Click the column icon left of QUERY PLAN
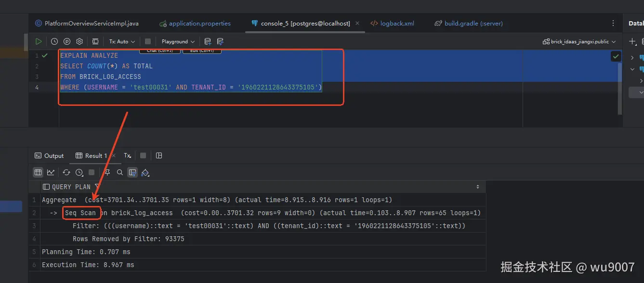This screenshot has height=283, width=644. [x=46, y=187]
